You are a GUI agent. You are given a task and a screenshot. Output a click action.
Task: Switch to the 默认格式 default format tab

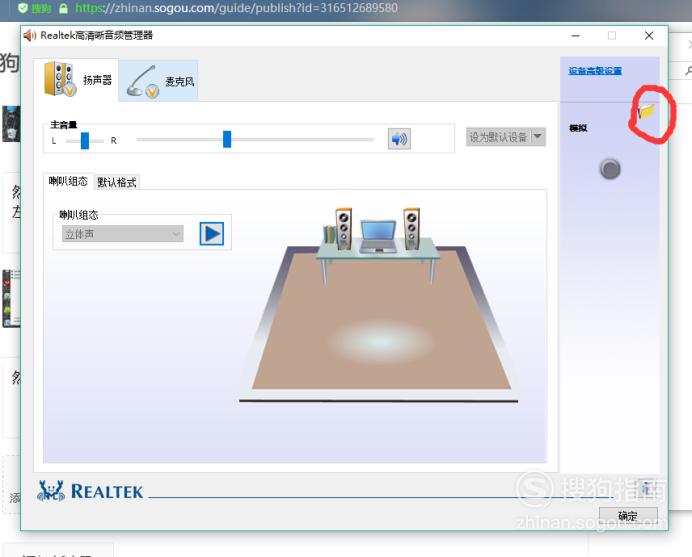(117, 182)
